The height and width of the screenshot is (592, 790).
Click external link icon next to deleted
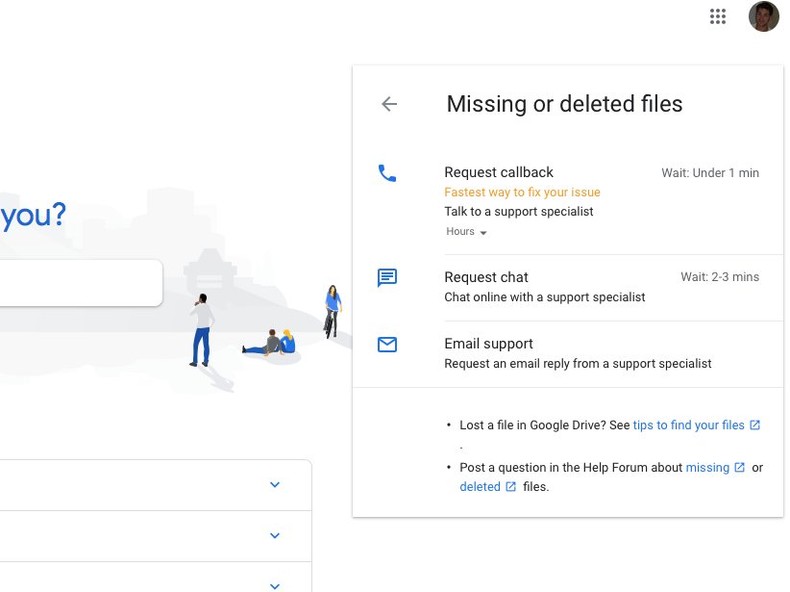tap(511, 487)
